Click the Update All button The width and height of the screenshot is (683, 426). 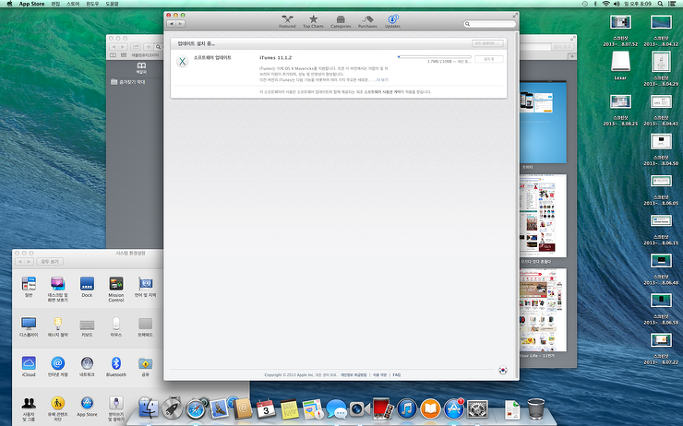(488, 44)
